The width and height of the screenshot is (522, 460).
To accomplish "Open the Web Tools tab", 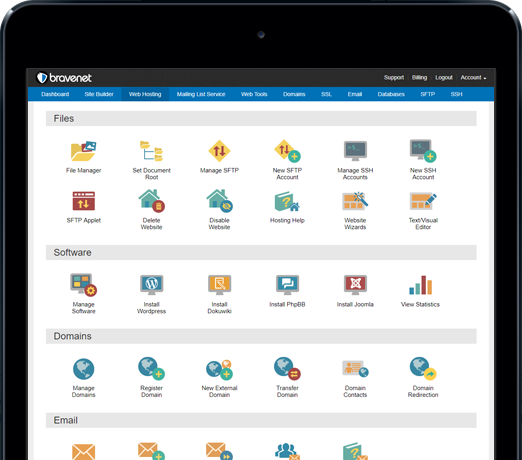I will tap(254, 94).
